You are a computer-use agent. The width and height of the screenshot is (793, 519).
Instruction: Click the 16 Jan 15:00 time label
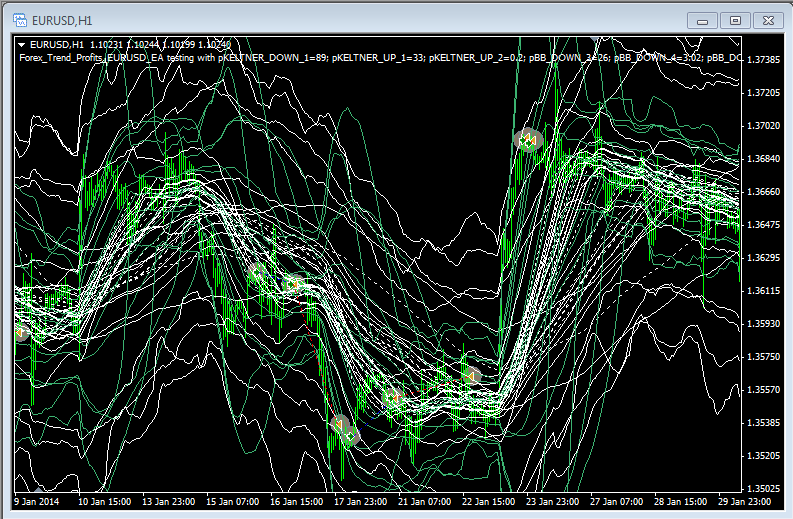coord(296,502)
